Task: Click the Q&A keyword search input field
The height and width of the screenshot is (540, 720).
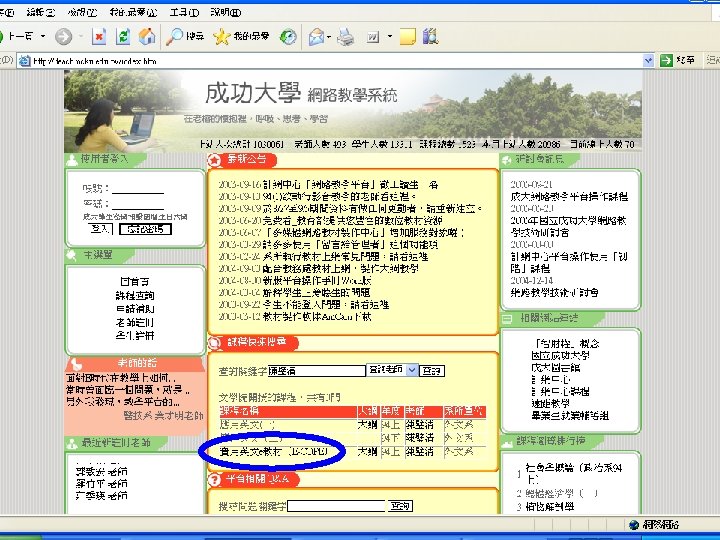Action: pyautogui.click(x=336, y=506)
